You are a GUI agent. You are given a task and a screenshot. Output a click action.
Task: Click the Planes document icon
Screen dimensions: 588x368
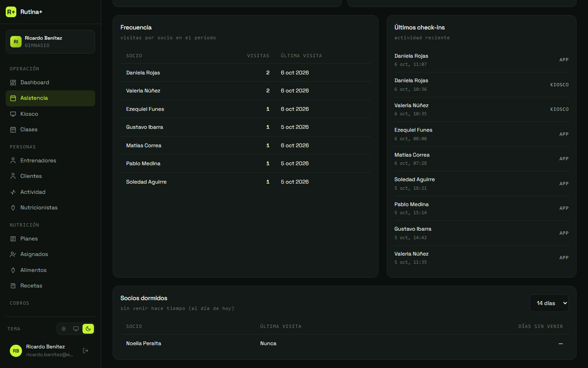pyautogui.click(x=13, y=239)
